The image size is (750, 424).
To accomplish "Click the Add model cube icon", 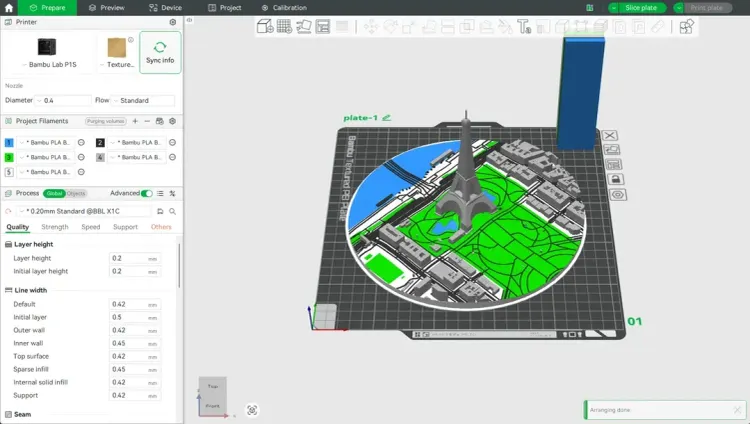I will pyautogui.click(x=265, y=26).
